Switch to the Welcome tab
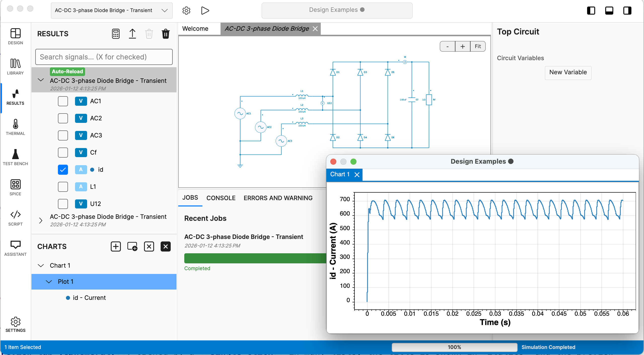Viewport: 644px width, 355px height. coord(195,29)
